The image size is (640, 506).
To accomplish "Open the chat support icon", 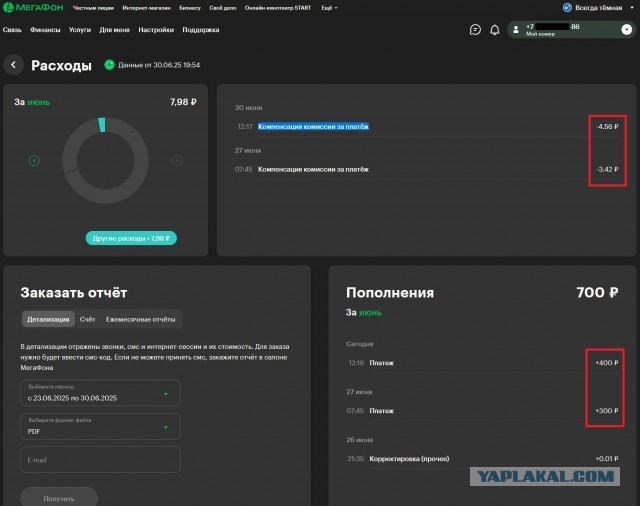I will click(x=475, y=30).
